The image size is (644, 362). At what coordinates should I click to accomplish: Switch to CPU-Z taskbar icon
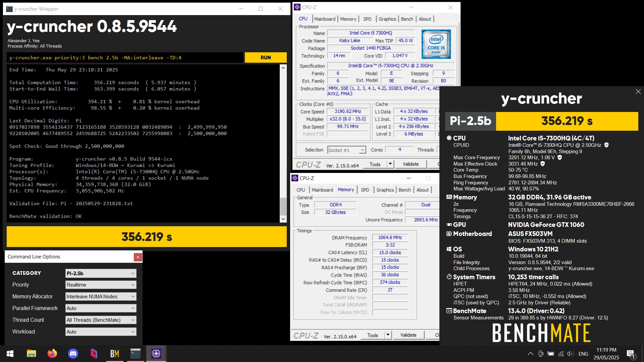(x=156, y=354)
